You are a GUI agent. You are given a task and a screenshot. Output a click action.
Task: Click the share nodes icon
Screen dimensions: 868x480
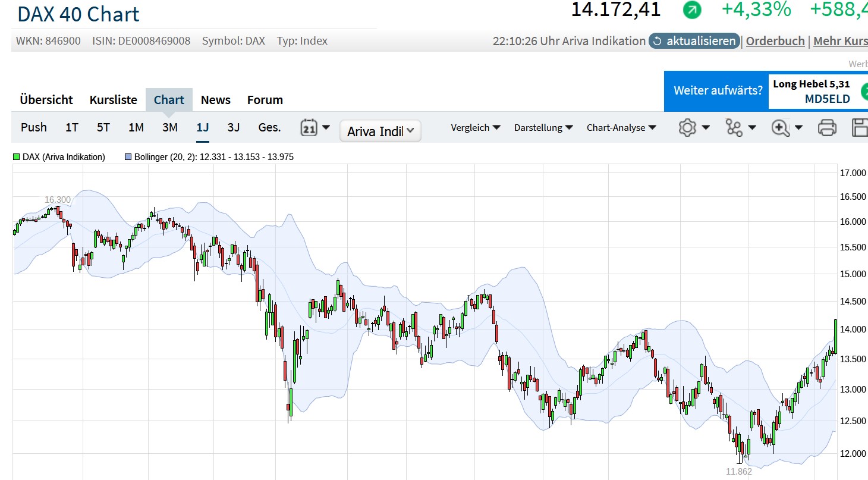[734, 127]
